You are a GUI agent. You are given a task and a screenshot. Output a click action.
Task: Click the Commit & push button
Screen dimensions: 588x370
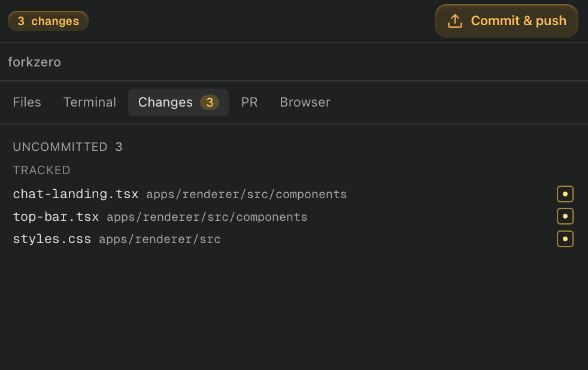(506, 21)
